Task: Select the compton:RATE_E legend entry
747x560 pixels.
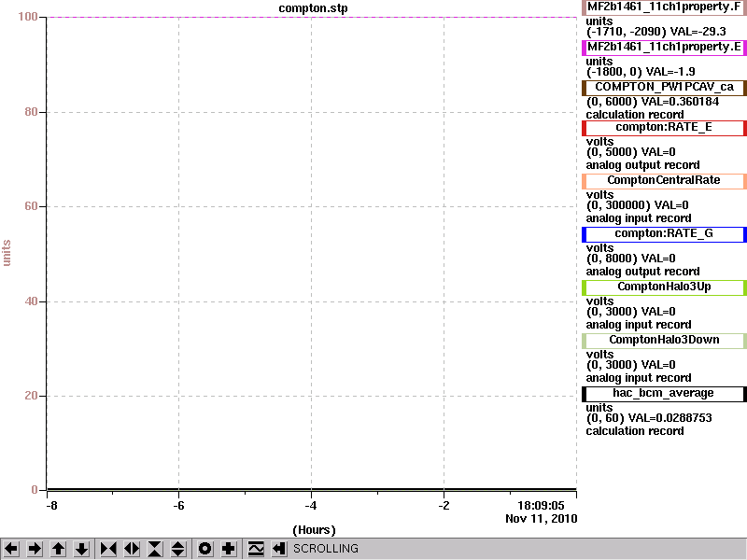Action: pos(664,128)
